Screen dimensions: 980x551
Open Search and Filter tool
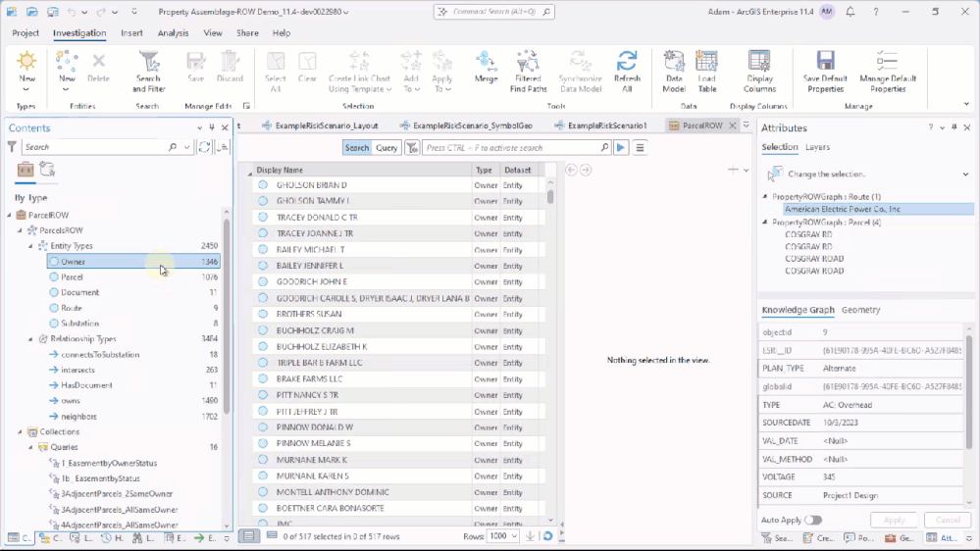tap(148, 72)
